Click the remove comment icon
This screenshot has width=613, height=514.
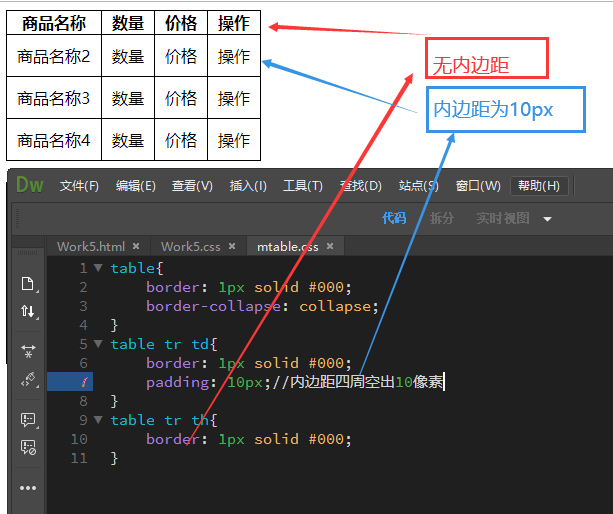[28, 447]
